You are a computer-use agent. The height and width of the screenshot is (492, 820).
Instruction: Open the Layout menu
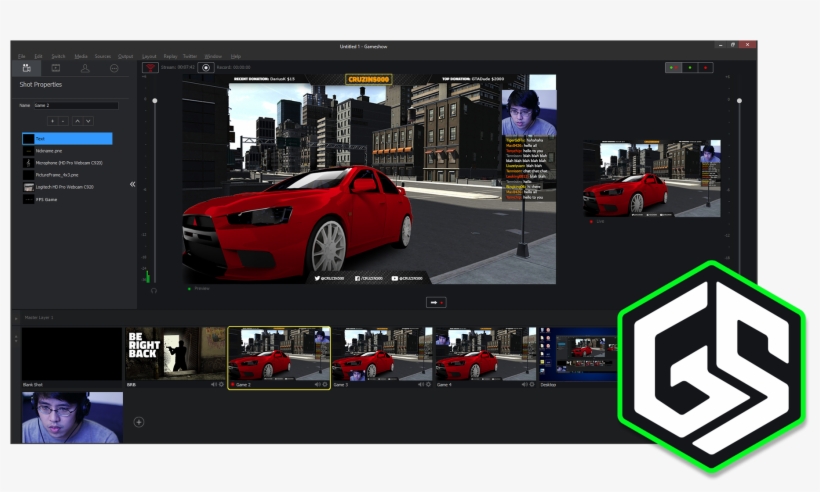point(149,56)
